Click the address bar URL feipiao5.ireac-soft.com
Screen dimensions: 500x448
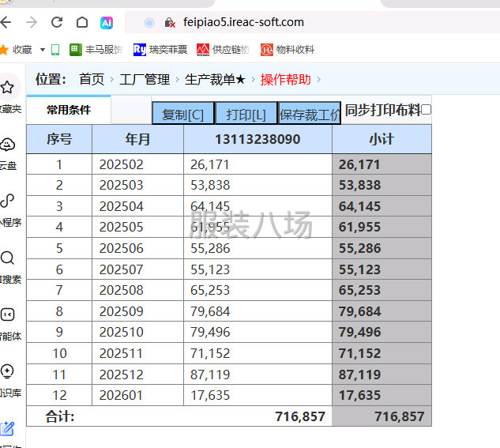(x=243, y=22)
